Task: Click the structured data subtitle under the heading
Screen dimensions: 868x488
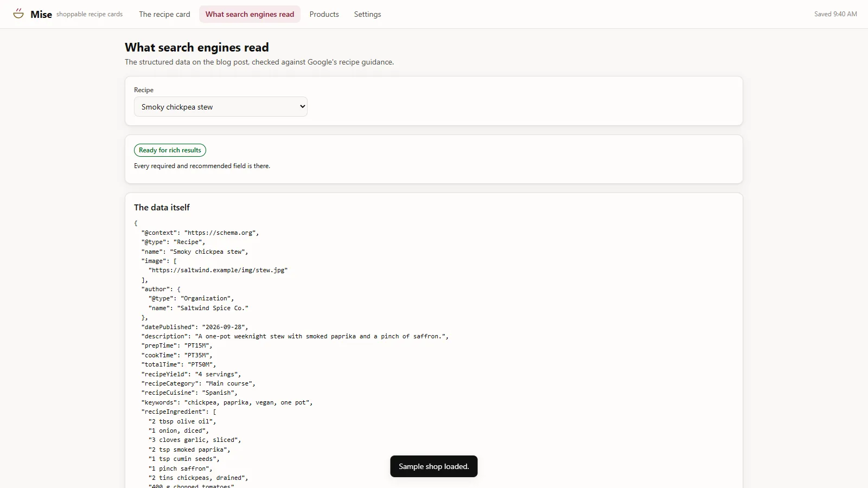Action: [x=259, y=62]
